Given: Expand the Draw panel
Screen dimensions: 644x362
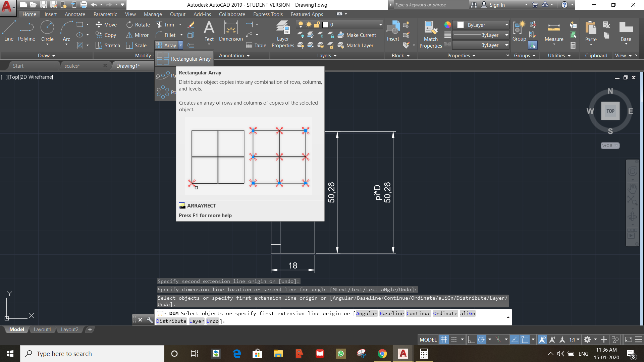Looking at the screenshot, I should pos(46,56).
